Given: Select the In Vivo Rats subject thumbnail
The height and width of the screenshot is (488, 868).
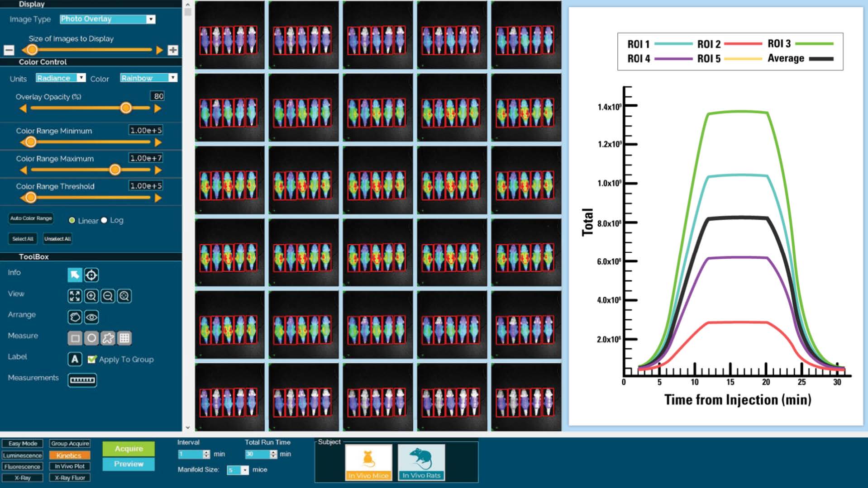Looking at the screenshot, I should [421, 462].
